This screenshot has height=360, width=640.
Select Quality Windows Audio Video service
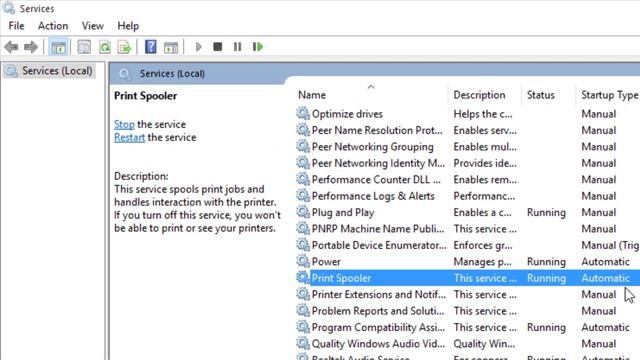(378, 344)
